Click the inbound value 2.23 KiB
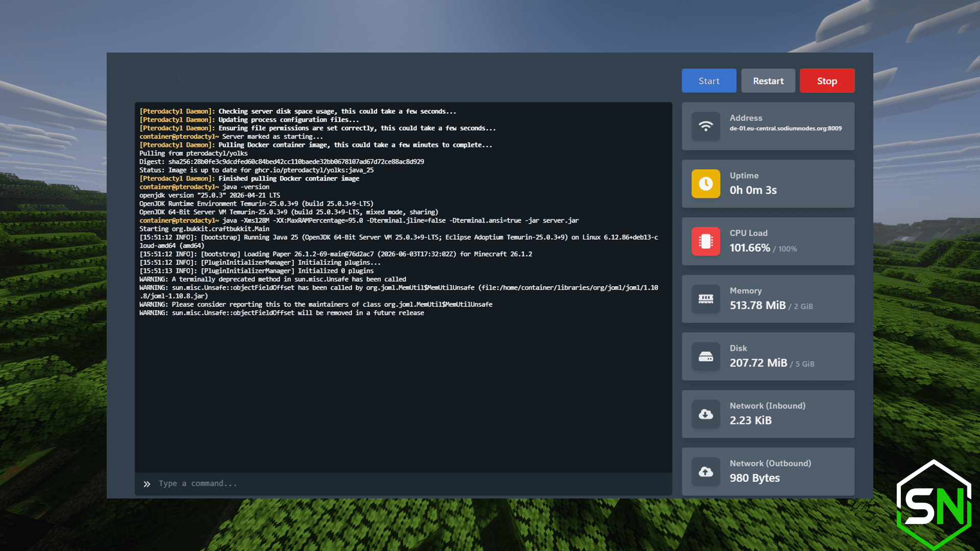The height and width of the screenshot is (551, 980). click(x=750, y=421)
